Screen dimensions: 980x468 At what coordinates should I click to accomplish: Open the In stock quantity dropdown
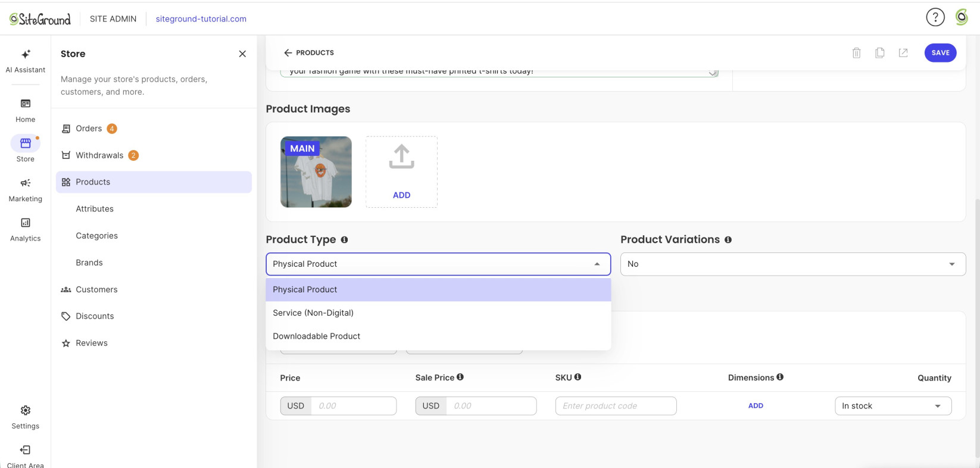coord(893,406)
